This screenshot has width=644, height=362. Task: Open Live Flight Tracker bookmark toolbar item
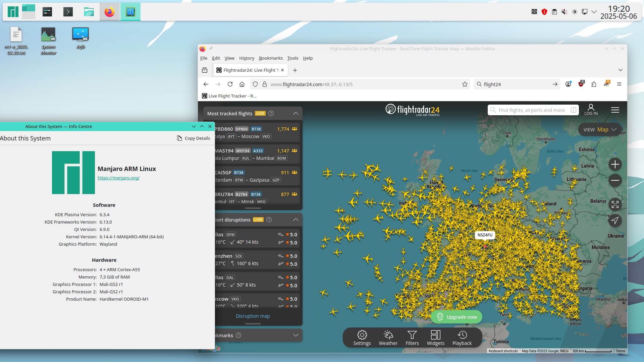(229, 96)
